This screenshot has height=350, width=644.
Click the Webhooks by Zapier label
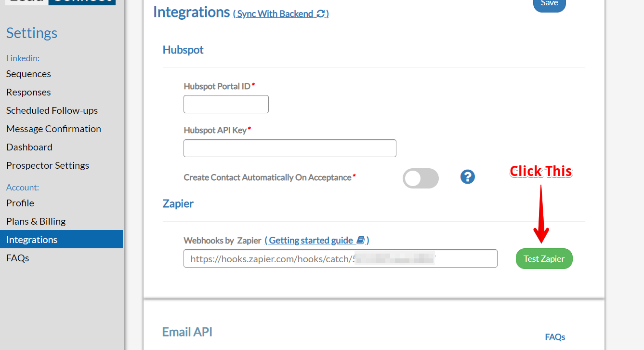tap(223, 240)
